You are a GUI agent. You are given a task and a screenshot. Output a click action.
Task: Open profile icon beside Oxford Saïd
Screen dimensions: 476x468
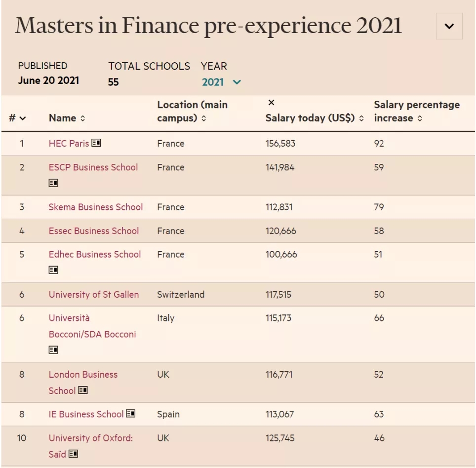point(73,454)
